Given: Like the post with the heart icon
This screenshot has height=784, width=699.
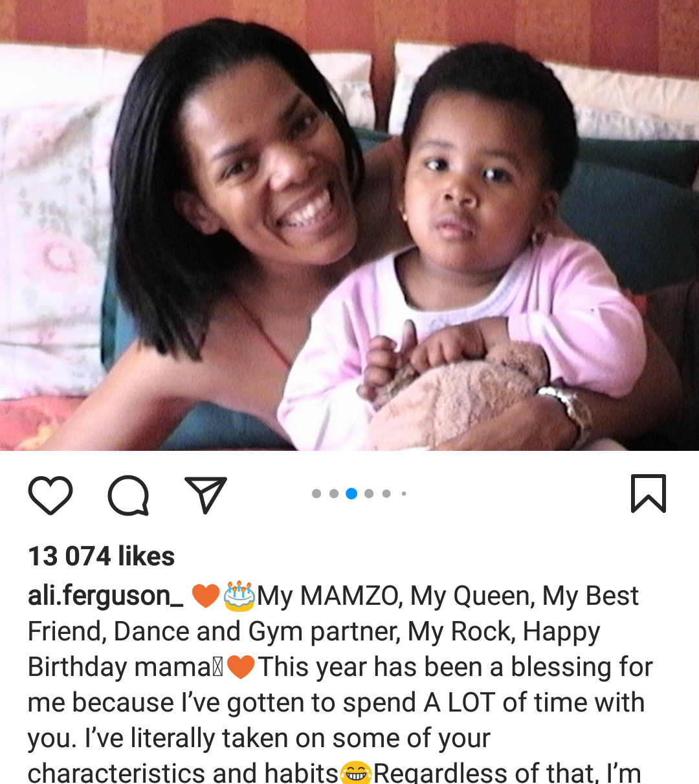Looking at the screenshot, I should pos(50,495).
